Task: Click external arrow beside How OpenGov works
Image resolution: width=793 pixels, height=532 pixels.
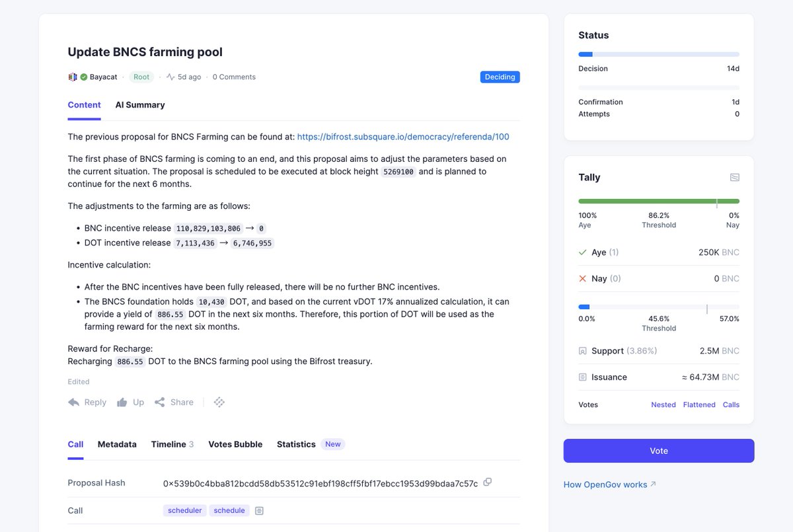Action: (654, 484)
